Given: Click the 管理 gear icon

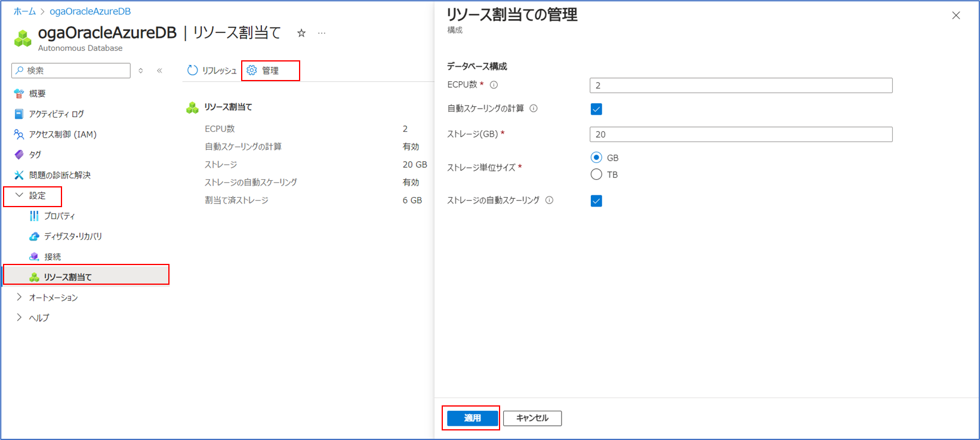Looking at the screenshot, I should (x=252, y=70).
